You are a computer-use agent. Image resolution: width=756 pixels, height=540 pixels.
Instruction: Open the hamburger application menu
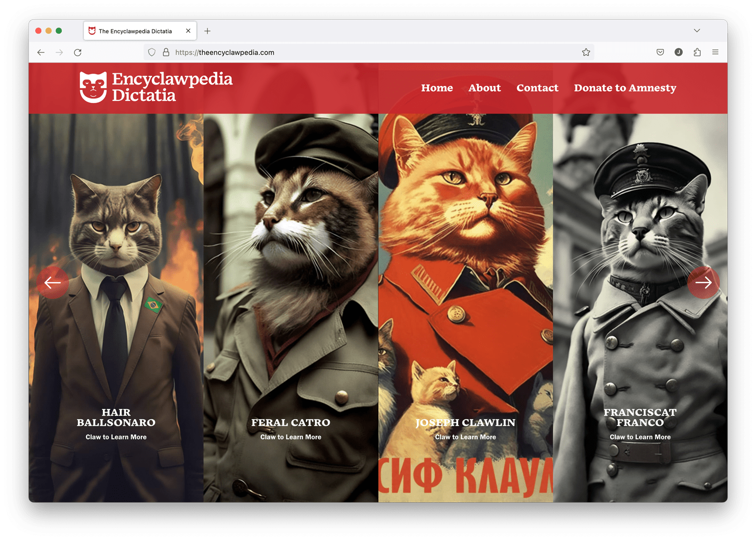click(715, 52)
